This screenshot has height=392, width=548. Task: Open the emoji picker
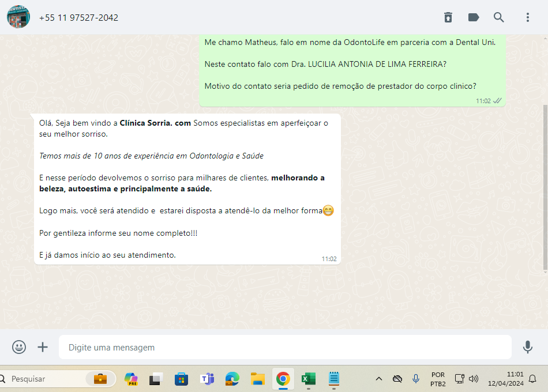[x=19, y=347]
